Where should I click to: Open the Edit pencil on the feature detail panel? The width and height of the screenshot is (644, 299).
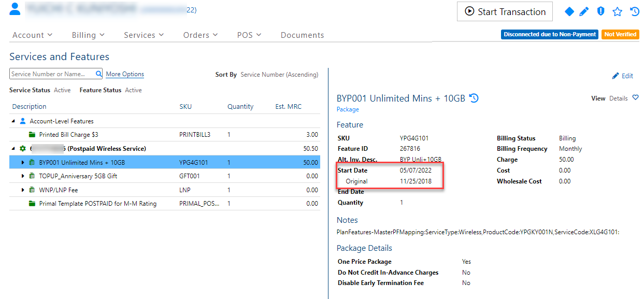(x=622, y=75)
